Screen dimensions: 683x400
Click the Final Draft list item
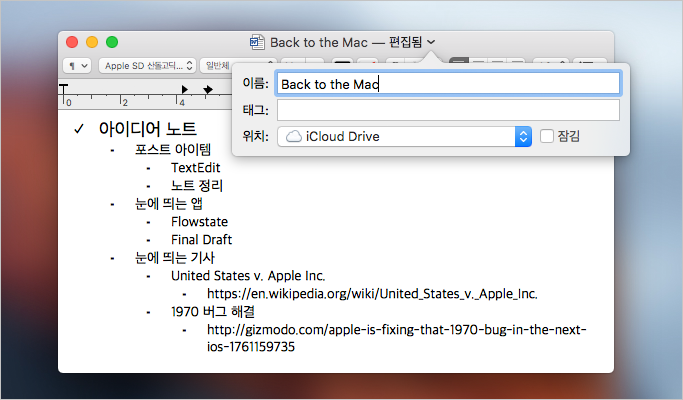coord(202,240)
